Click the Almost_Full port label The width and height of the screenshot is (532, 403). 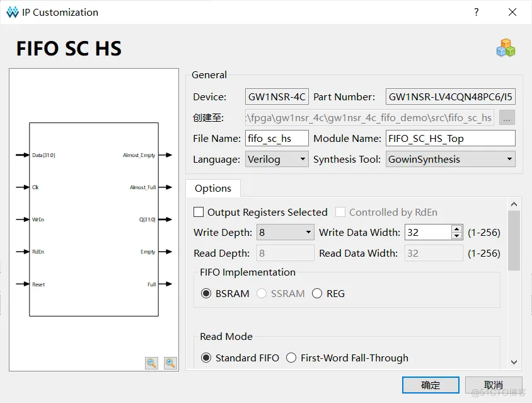[x=143, y=187]
